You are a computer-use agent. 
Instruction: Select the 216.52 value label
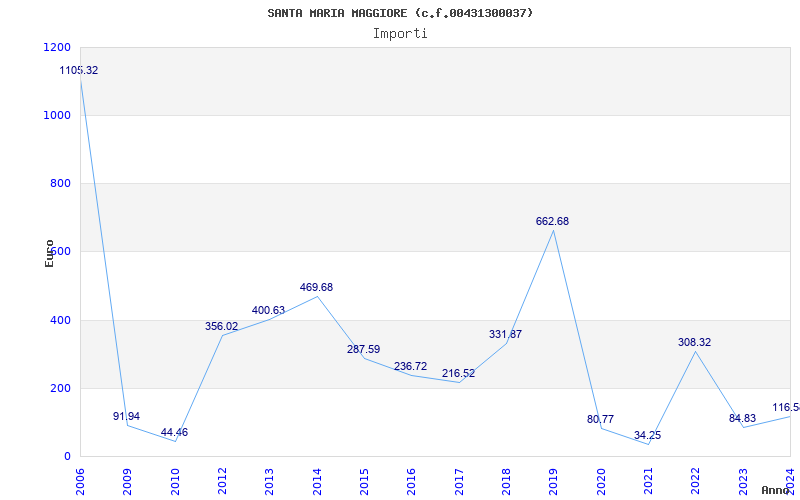(458, 373)
